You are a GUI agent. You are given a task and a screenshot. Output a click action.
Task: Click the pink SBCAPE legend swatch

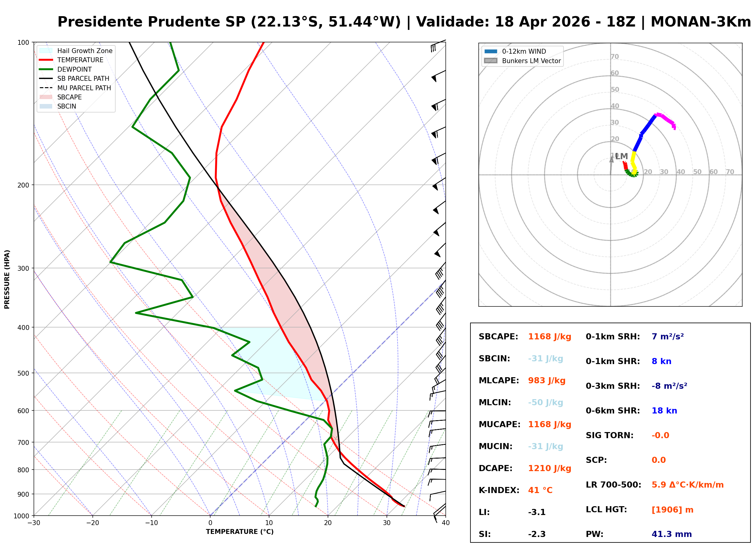46,97
